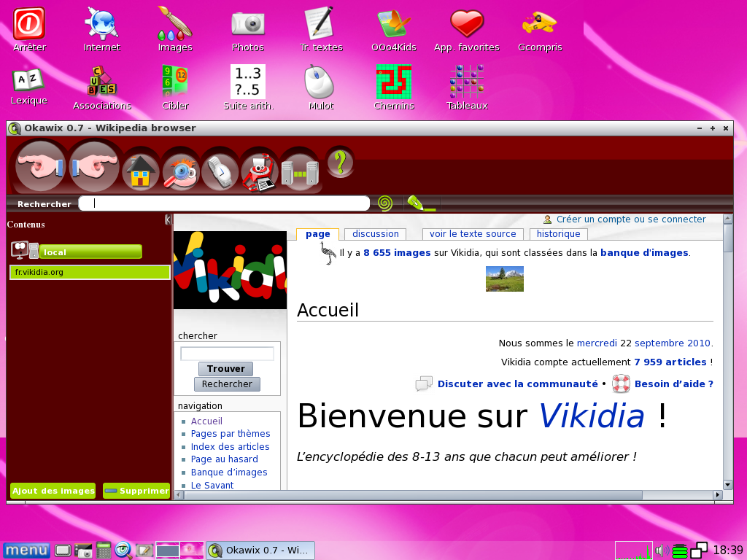Select the local source in Contenus

point(90,252)
